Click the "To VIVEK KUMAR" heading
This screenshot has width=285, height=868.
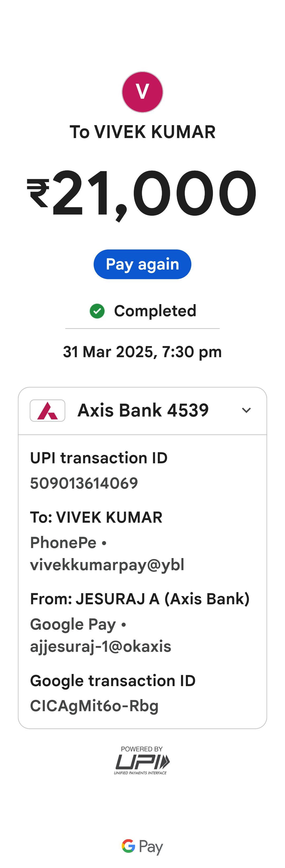click(142, 132)
